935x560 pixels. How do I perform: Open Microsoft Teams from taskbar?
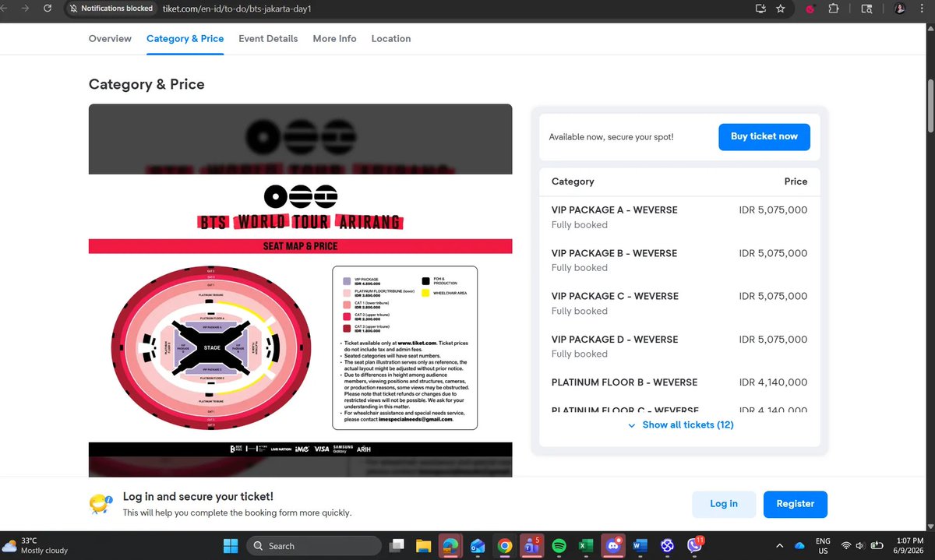532,546
